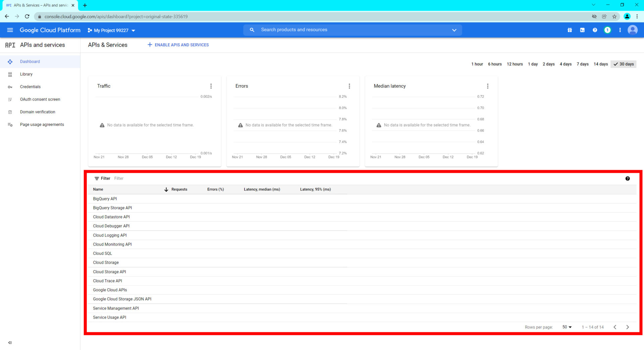Focus the Search products and resources box
The height and width of the screenshot is (350, 644).
(x=352, y=30)
